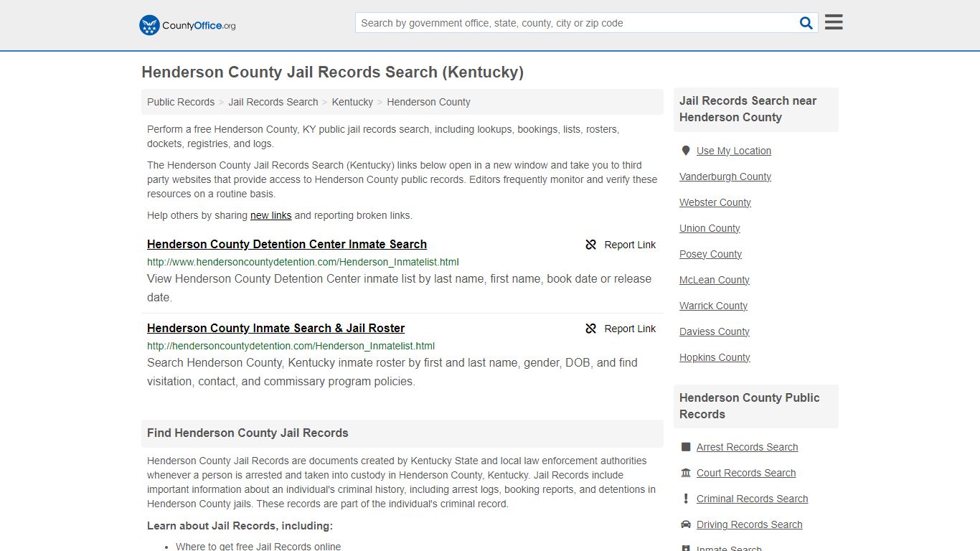Image resolution: width=980 pixels, height=551 pixels.
Task: Click broken-link icon for Inmate Search & Jail Roster
Action: click(591, 329)
